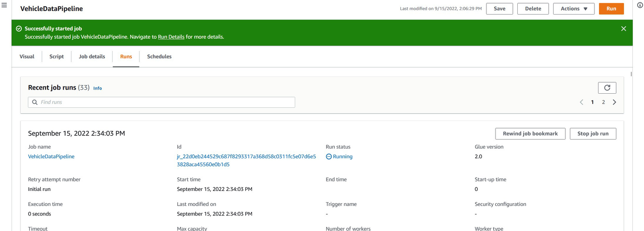Click the Running status icon
This screenshot has width=644, height=231.
[329, 156]
